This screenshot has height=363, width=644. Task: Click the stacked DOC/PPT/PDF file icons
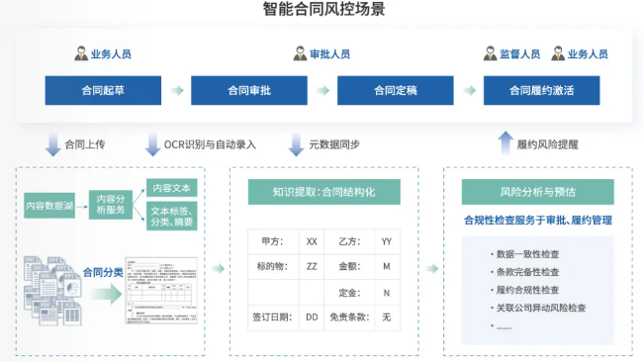click(52, 291)
